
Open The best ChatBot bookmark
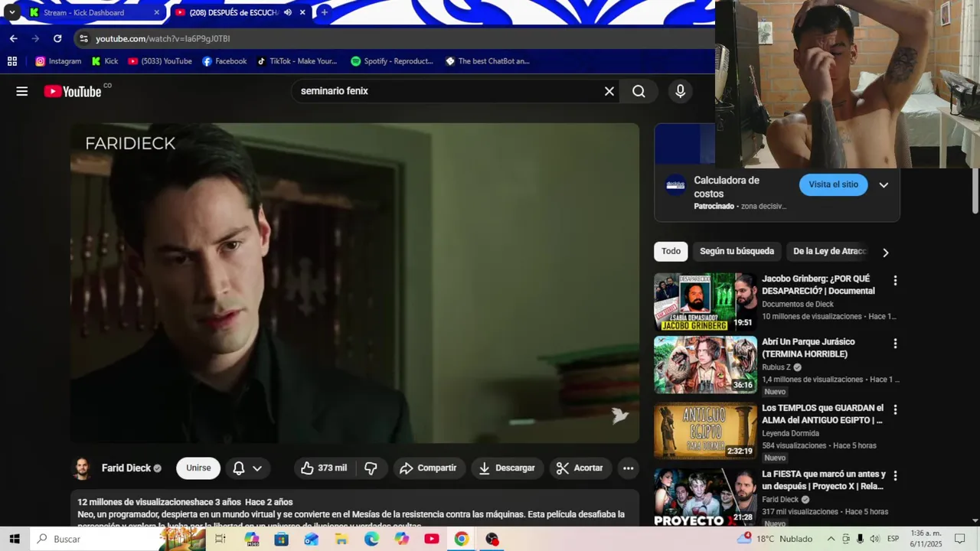pos(488,61)
